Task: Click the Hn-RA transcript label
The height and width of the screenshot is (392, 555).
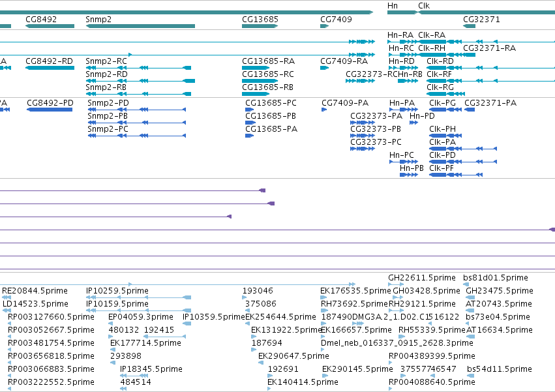Action: [x=400, y=35]
